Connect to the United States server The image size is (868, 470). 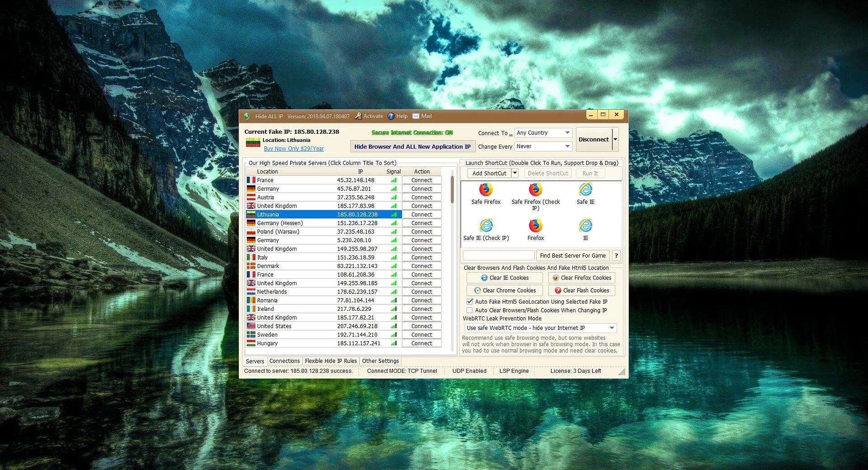pos(422,326)
